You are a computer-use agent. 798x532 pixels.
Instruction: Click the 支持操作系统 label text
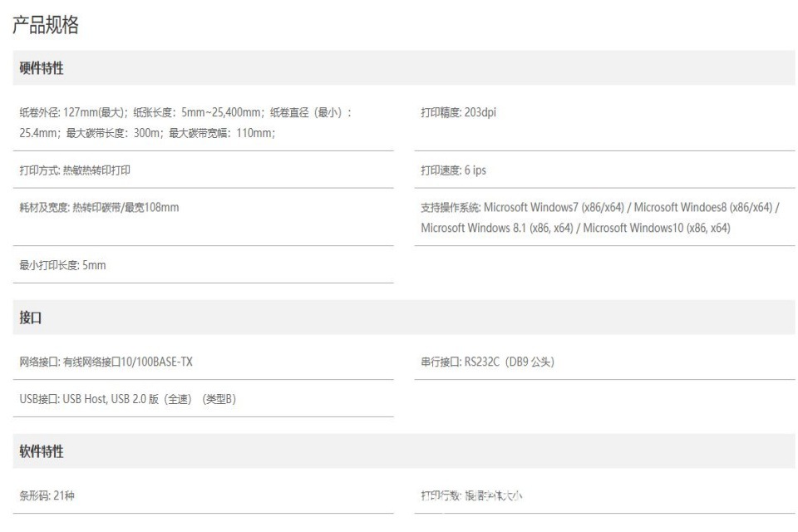click(x=450, y=208)
